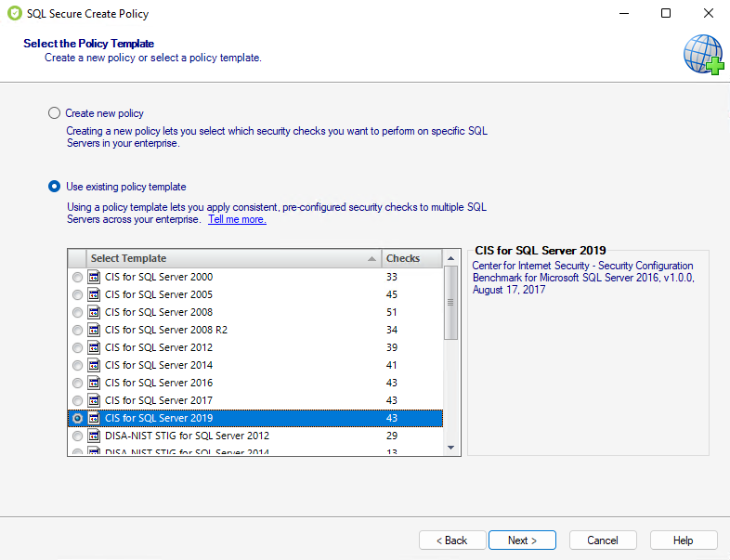Click the template icon for CIS SQL Server 2014
This screenshot has height=560, width=730.
tap(94, 365)
